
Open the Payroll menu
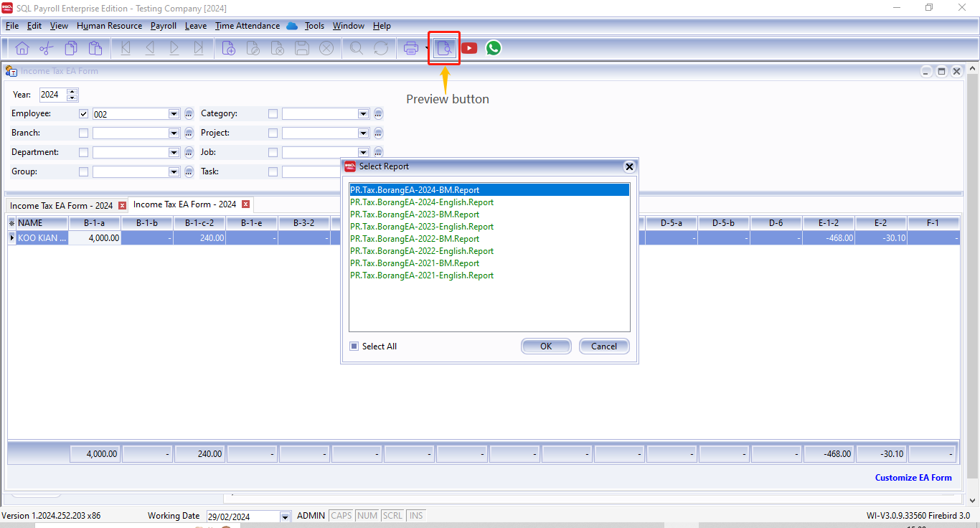163,26
